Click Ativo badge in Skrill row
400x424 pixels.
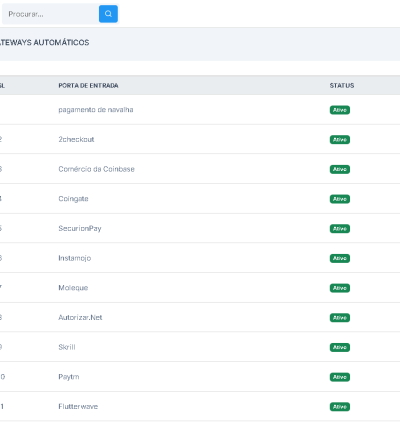(x=340, y=347)
